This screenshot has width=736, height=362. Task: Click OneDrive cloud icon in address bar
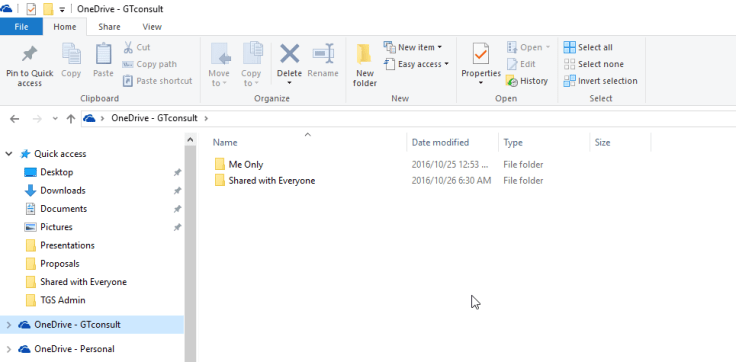point(89,118)
